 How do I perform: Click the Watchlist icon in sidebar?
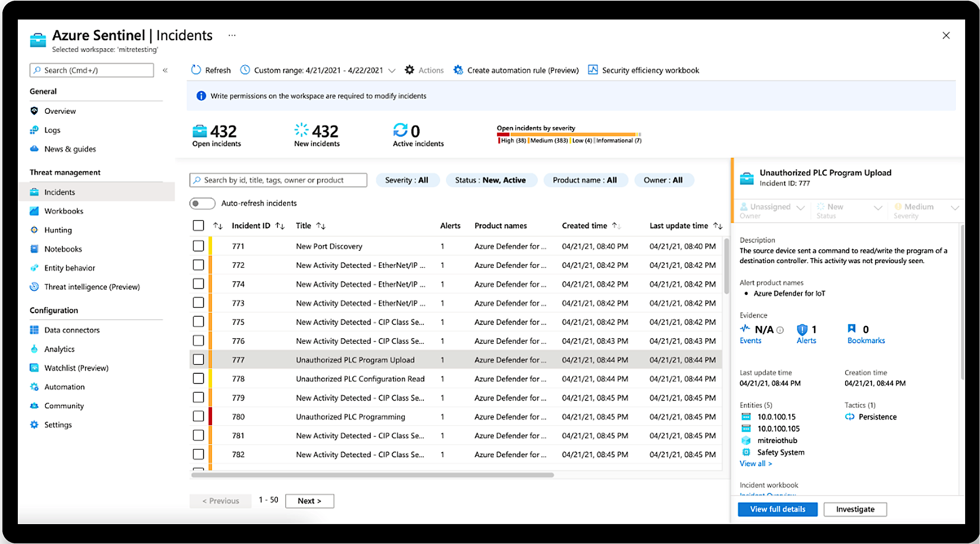pos(34,367)
